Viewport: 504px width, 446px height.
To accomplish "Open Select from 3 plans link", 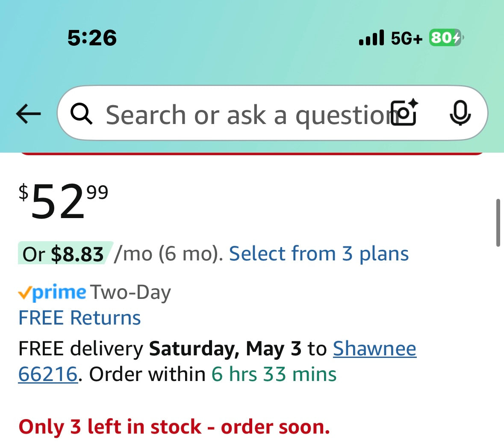I will point(319,254).
